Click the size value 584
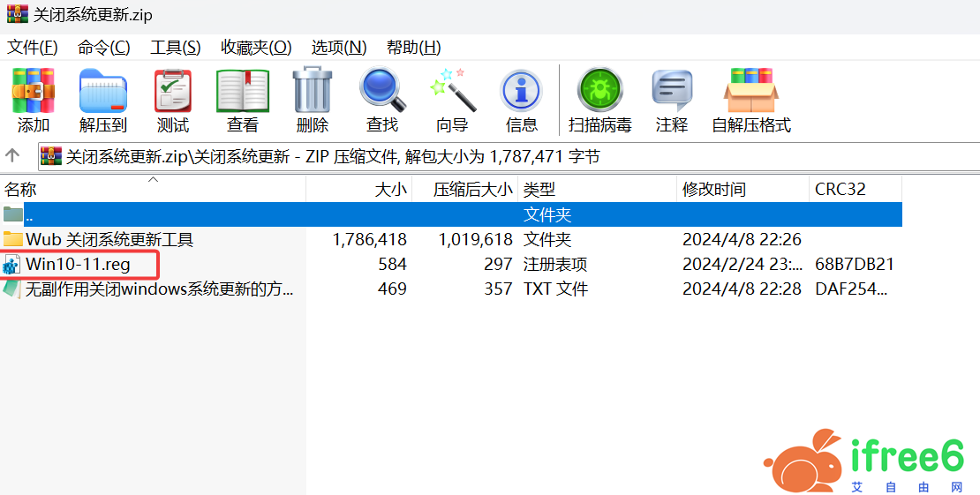Screen dimensions: 980x495 tap(393, 265)
